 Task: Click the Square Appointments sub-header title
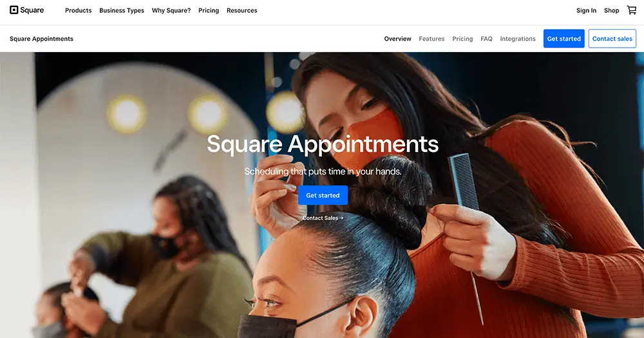[41, 39]
